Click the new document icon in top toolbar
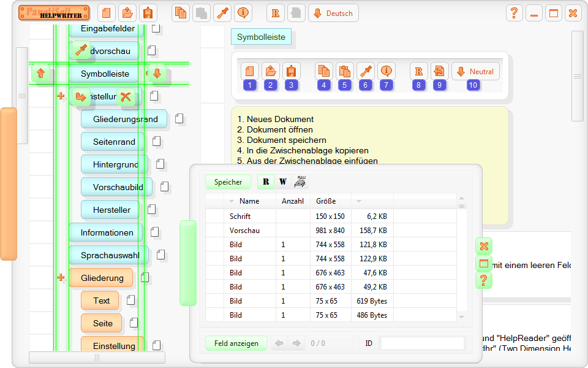Screen dimensions: 588x368 [107, 13]
